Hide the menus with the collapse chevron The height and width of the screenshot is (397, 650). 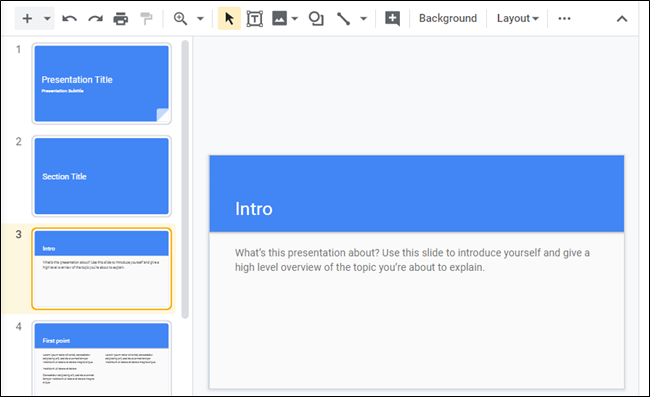[622, 19]
